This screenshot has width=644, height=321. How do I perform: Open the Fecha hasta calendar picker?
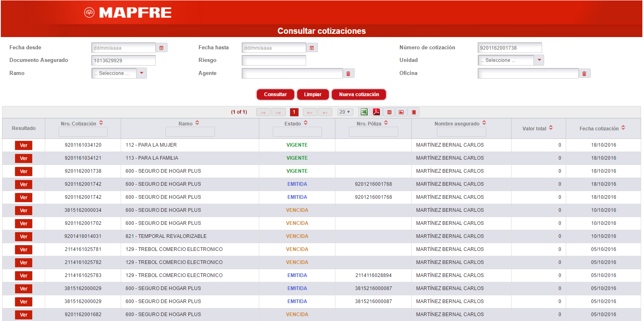(312, 48)
